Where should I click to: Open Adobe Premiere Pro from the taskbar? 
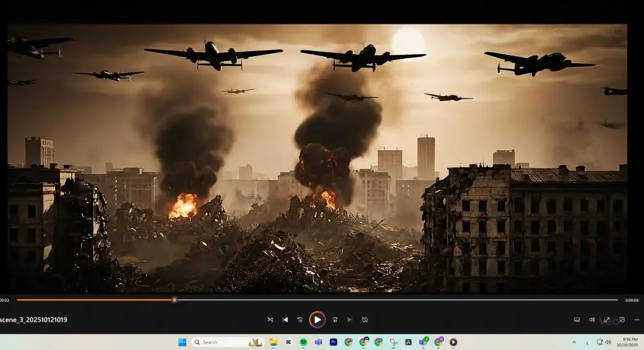[x=334, y=342]
